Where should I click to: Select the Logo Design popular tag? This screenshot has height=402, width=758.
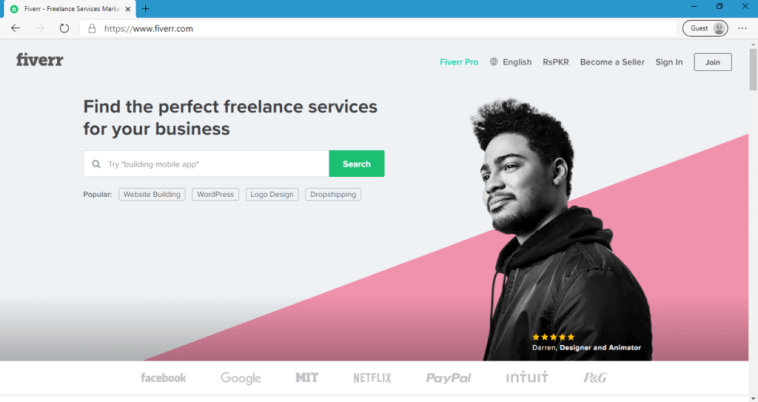tap(272, 194)
